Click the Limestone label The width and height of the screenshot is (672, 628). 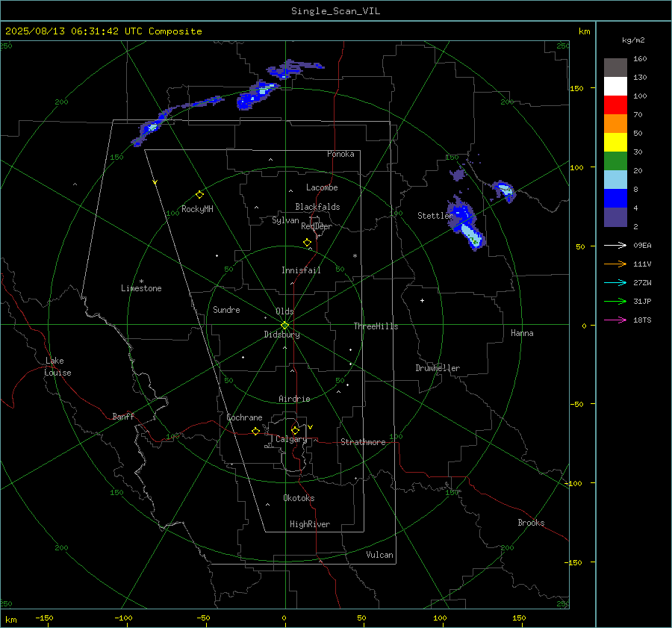pyautogui.click(x=141, y=288)
